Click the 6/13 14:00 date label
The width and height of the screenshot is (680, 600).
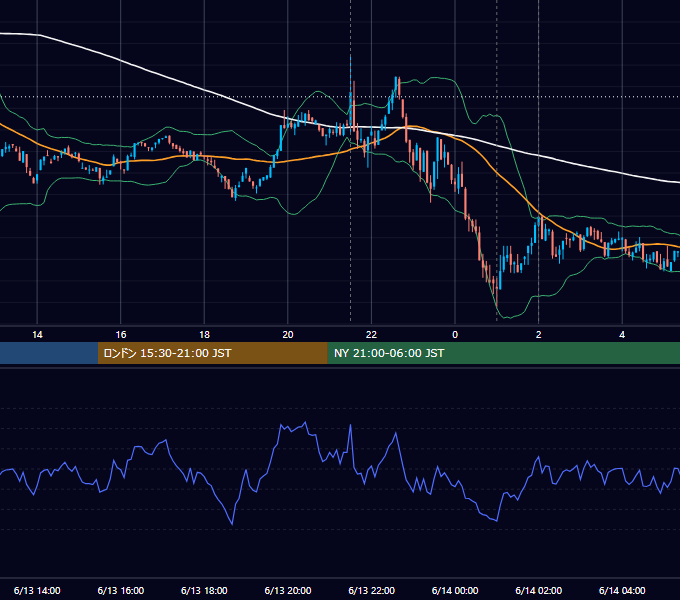[x=37, y=590]
